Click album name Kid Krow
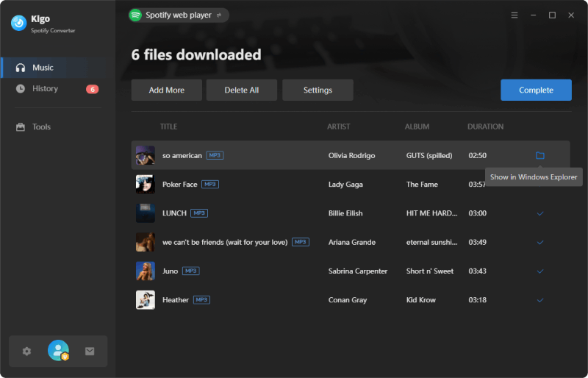 coord(420,300)
